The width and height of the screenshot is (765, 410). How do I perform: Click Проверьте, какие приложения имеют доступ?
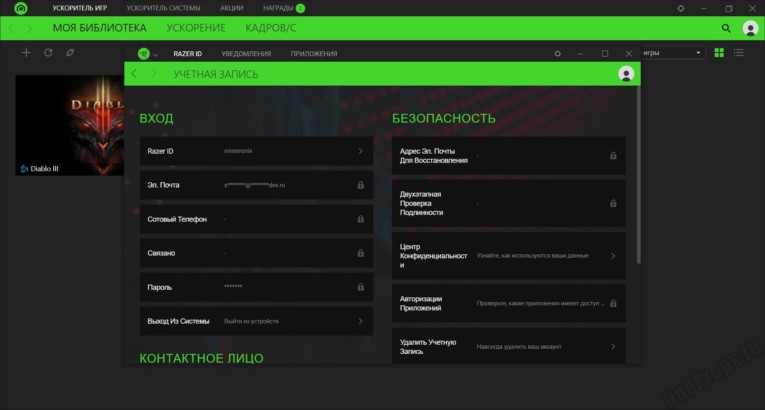[540, 303]
